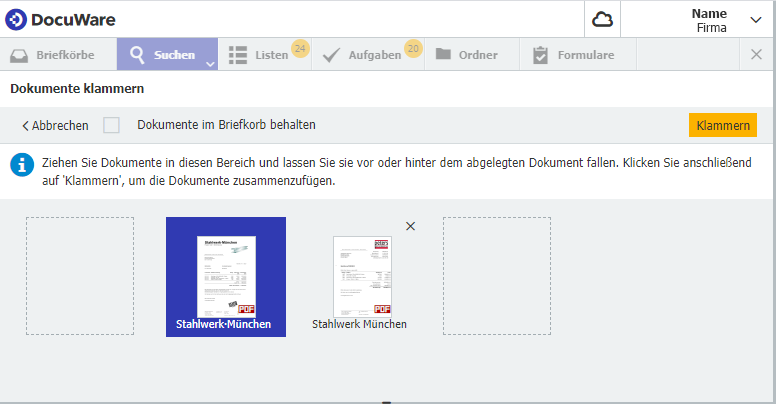Image resolution: width=776 pixels, height=404 pixels.
Task: Click Abbrechen to cancel clipping
Action: [x=55, y=126]
